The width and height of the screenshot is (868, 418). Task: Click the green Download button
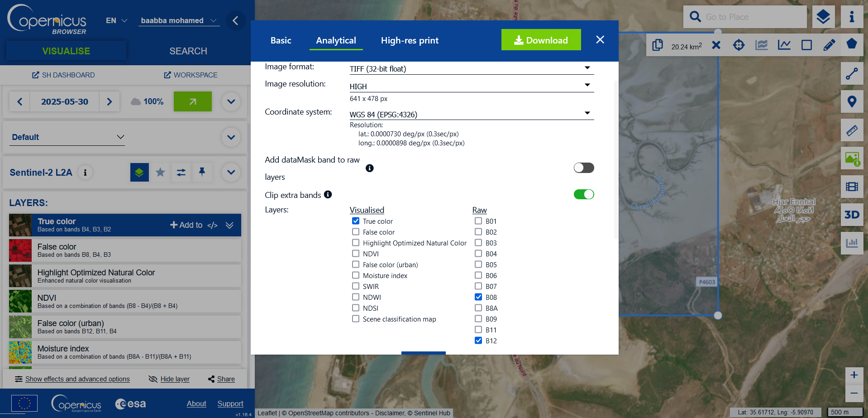[x=541, y=40]
